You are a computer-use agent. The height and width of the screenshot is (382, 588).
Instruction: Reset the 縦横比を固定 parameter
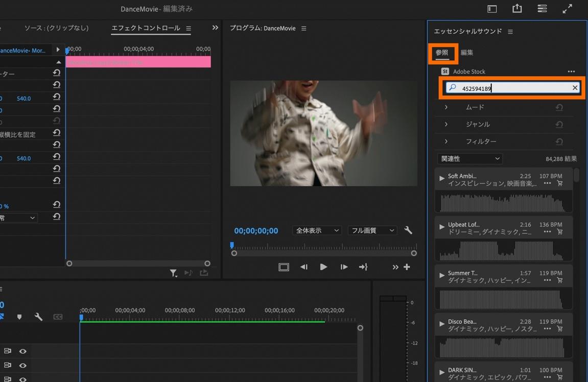pos(57,133)
